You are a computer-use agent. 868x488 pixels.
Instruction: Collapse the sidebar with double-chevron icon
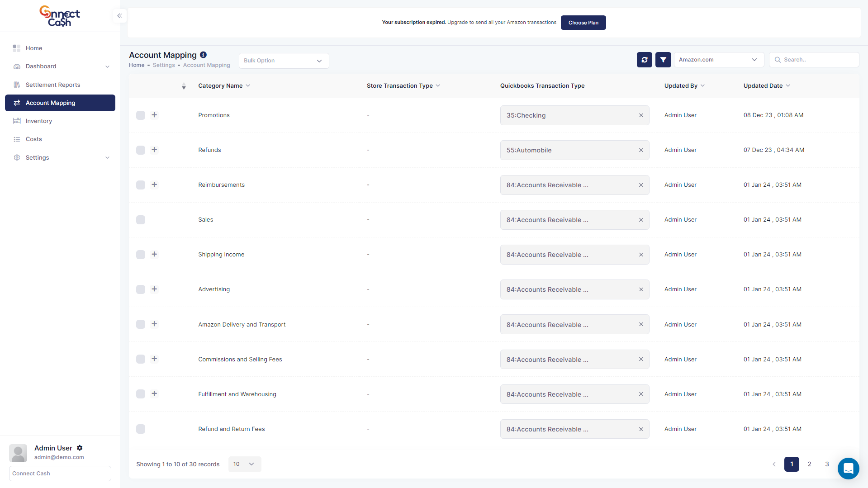pyautogui.click(x=119, y=16)
